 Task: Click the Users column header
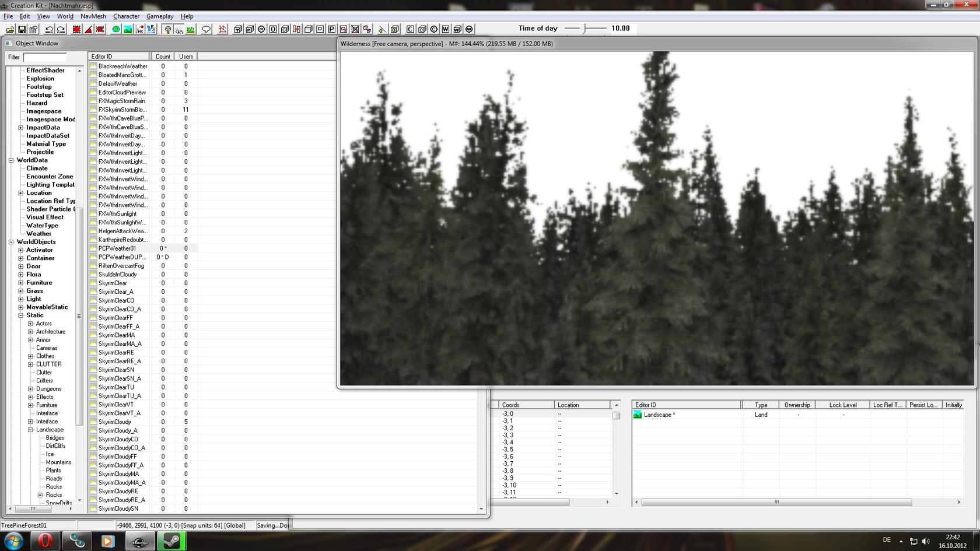pos(185,57)
